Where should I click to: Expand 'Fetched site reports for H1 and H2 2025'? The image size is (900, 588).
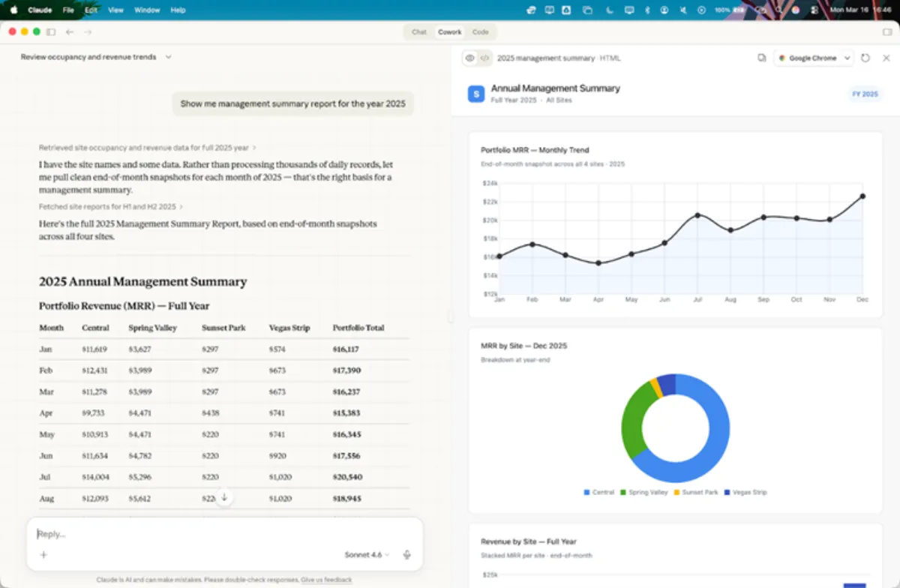pyautogui.click(x=110, y=206)
